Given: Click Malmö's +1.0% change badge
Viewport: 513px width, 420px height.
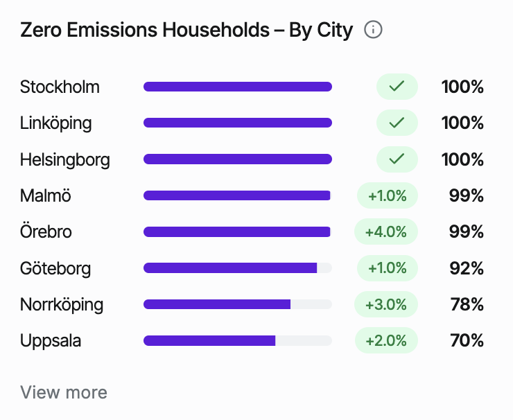Looking at the screenshot, I should pyautogui.click(x=388, y=196).
